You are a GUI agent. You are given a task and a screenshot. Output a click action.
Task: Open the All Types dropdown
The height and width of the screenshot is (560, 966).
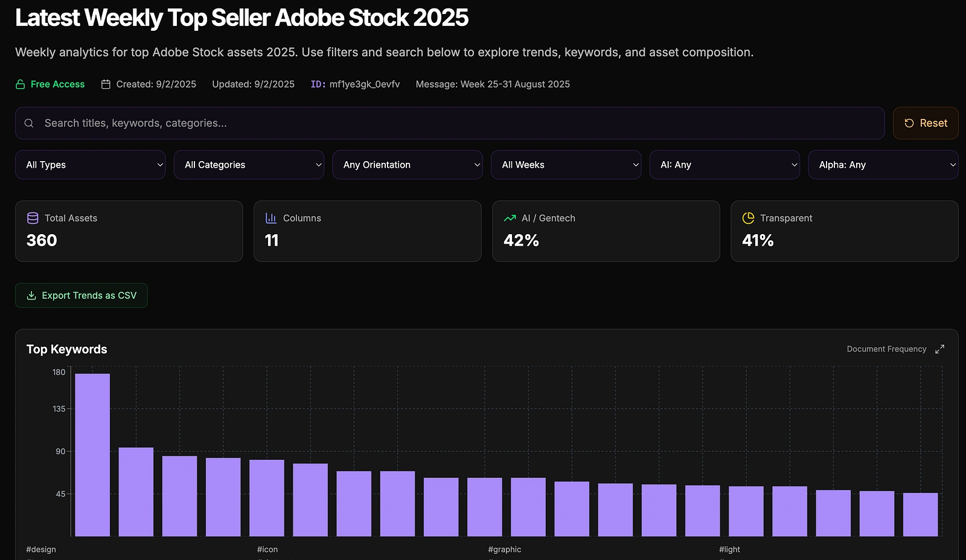pos(91,165)
